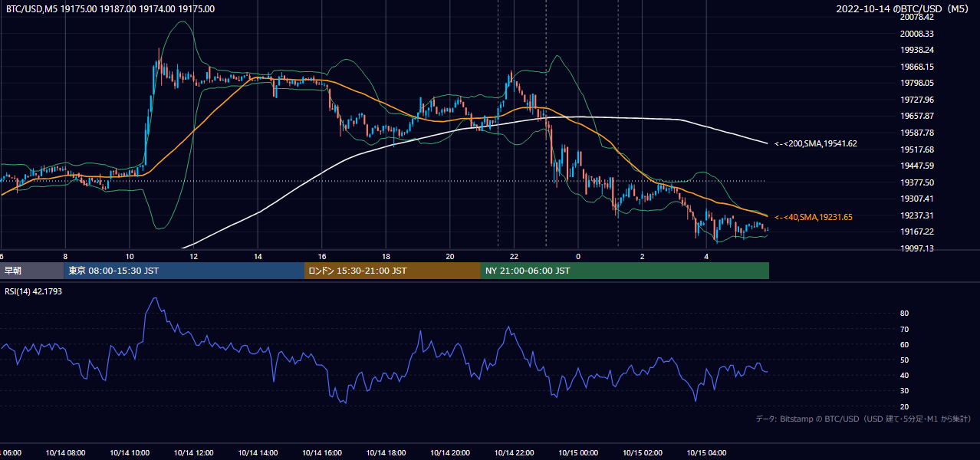Click the 40,SMA,19231.65 line label
The height and width of the screenshot is (460, 980).
point(814,218)
